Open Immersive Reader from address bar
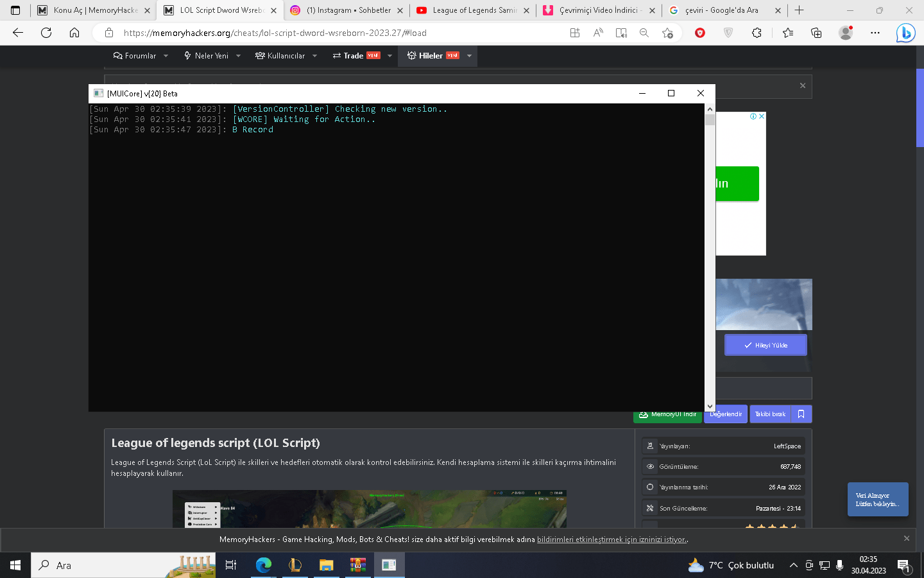Viewport: 924px width, 578px height. pos(621,33)
